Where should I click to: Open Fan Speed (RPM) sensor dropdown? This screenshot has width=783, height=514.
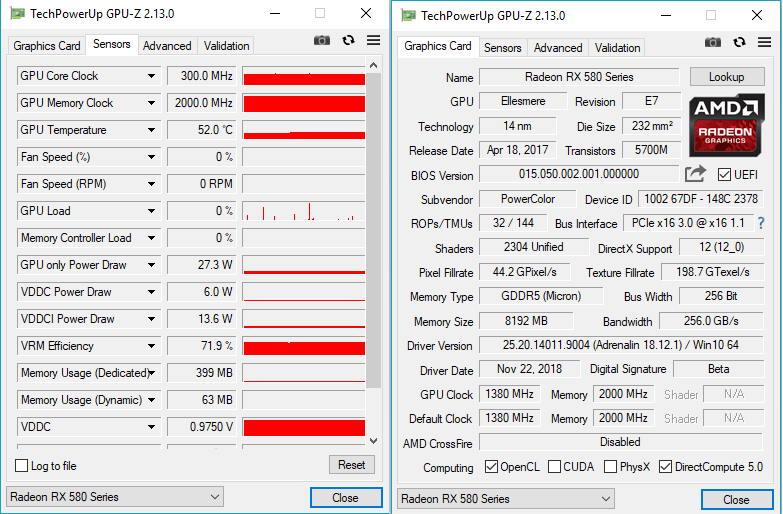(x=151, y=184)
